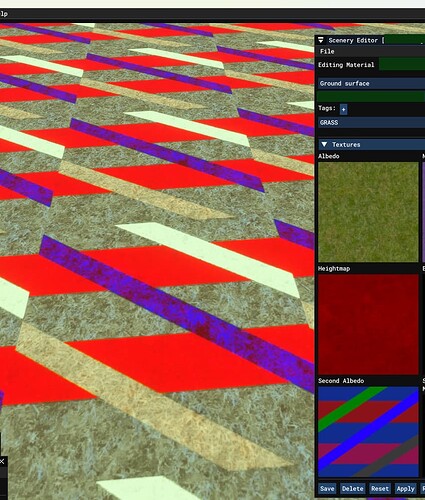
Task: Click the green Editing Material field
Action: 402,65
